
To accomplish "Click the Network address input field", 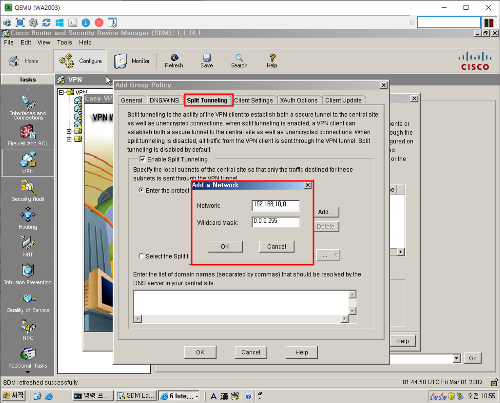I will click(x=276, y=205).
